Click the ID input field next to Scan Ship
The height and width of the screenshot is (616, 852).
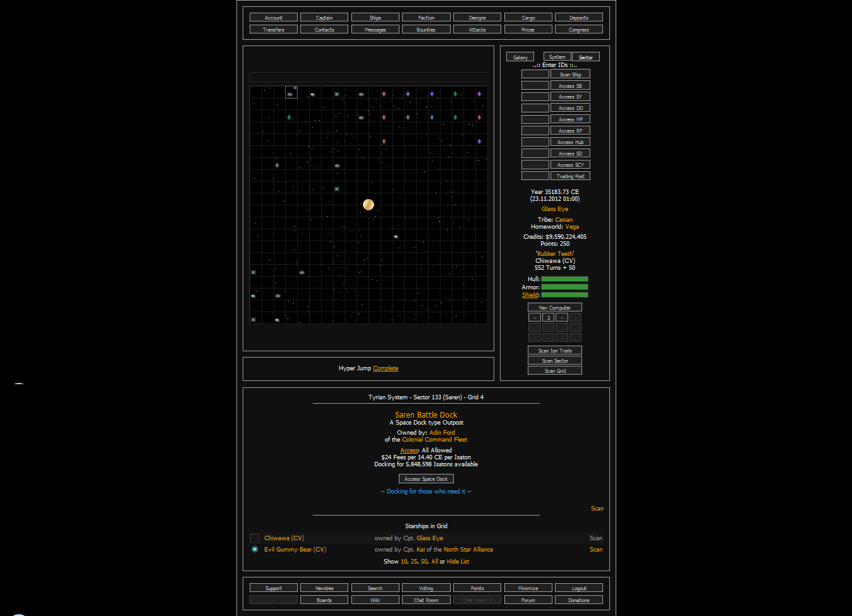click(535, 75)
